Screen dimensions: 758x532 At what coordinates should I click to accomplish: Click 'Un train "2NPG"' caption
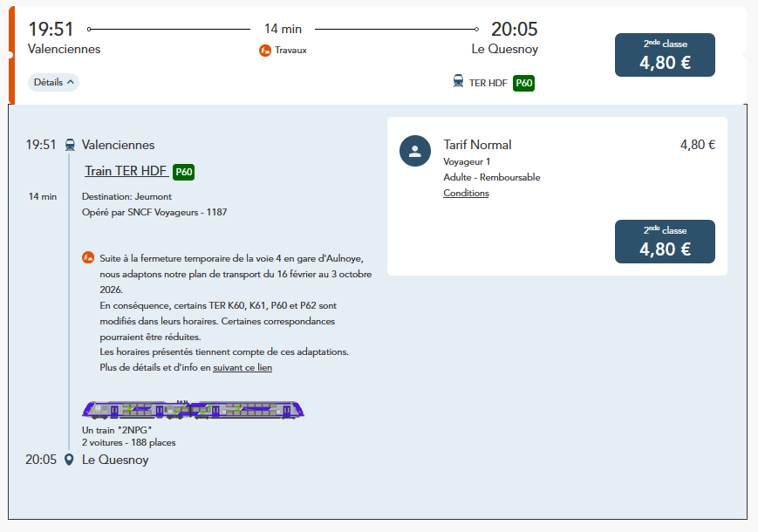[117, 430]
